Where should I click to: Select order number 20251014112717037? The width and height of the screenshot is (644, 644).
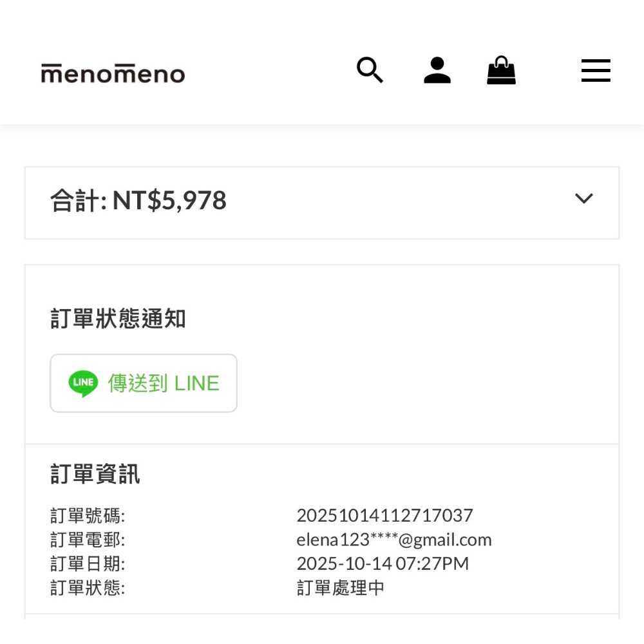point(384,515)
